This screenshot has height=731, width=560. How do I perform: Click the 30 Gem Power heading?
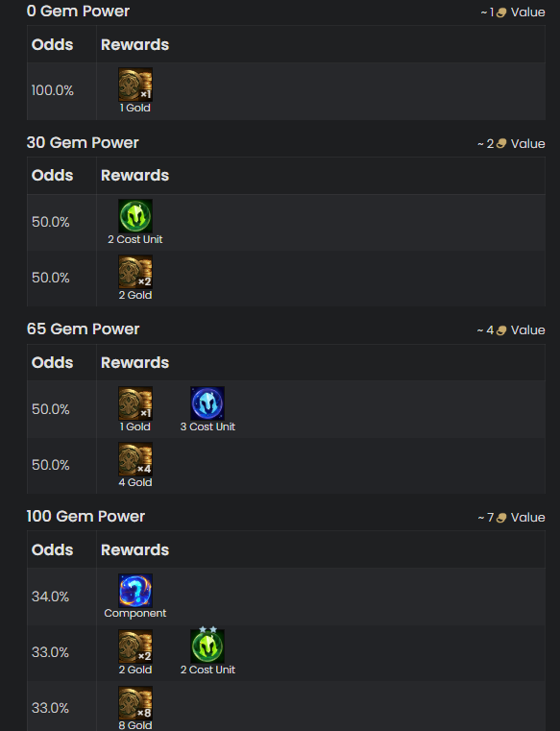(x=83, y=143)
